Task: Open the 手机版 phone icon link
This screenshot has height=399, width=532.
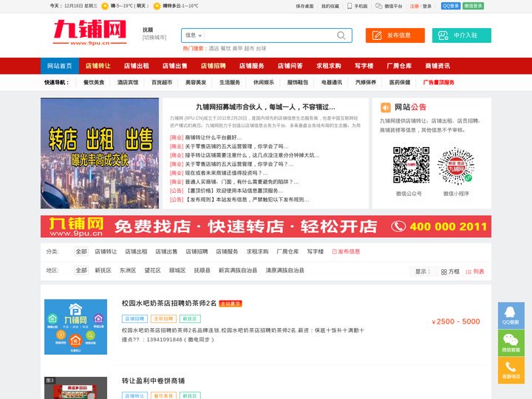Action: (358, 6)
